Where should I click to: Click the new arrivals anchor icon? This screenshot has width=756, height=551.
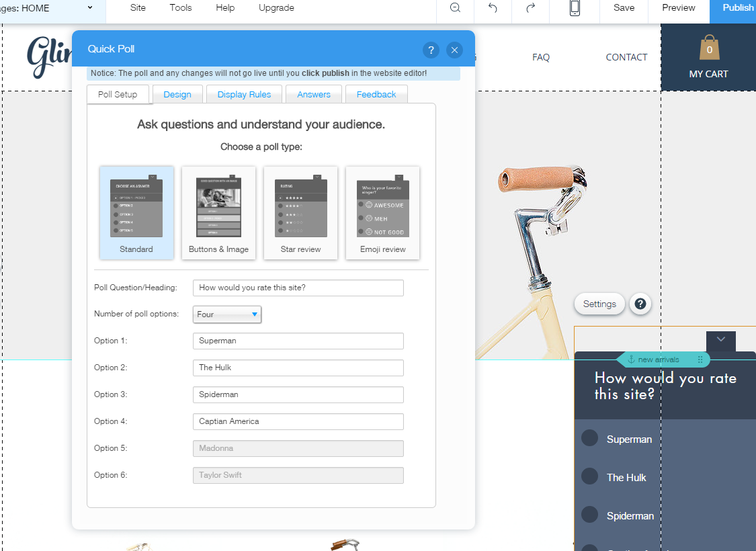click(x=630, y=359)
